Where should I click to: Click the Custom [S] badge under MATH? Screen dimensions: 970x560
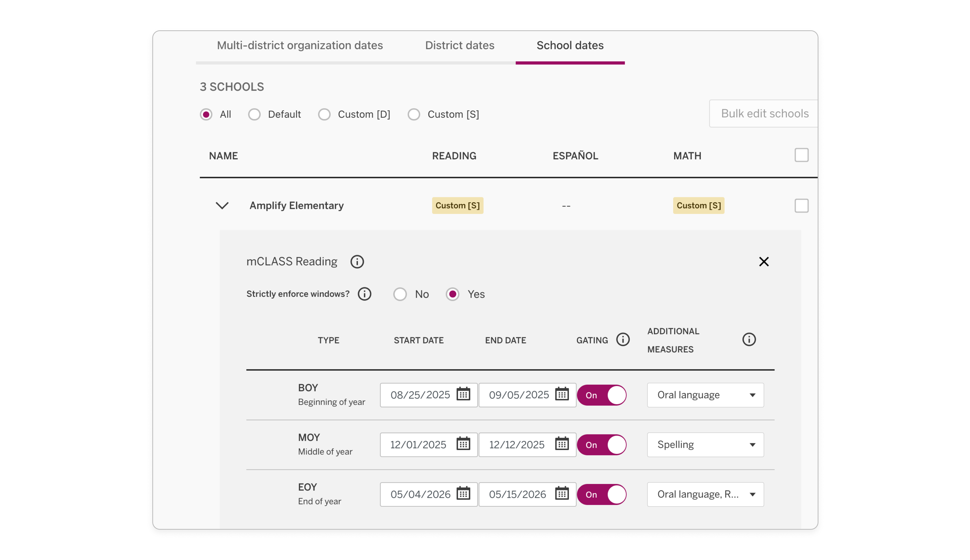coord(698,205)
